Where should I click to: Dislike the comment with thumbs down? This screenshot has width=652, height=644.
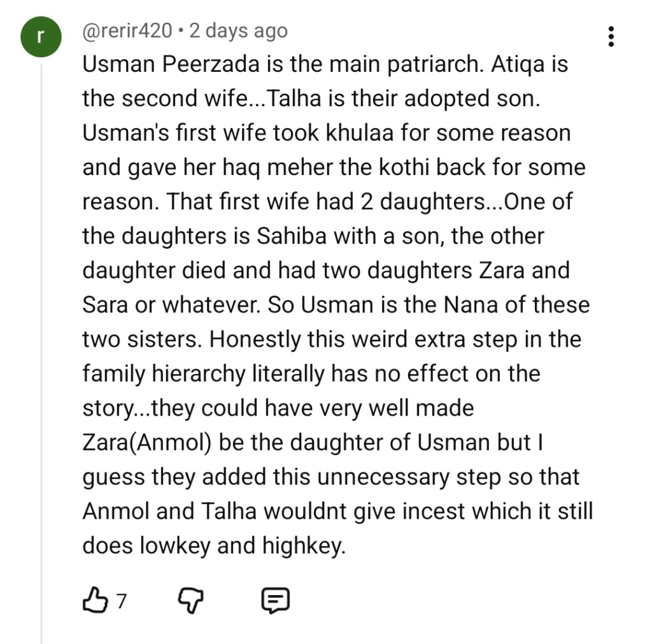tap(190, 600)
